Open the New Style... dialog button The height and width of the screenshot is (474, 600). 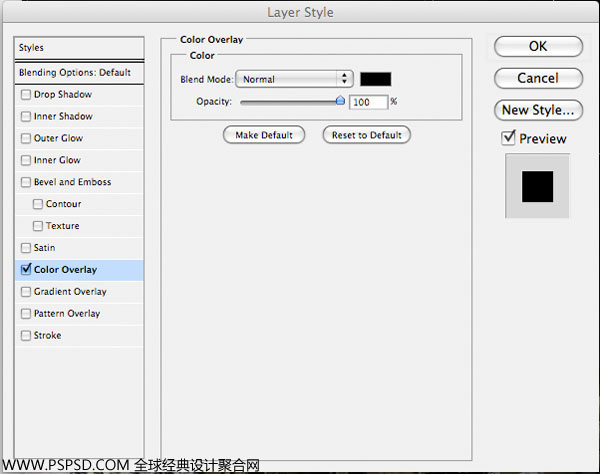click(538, 110)
